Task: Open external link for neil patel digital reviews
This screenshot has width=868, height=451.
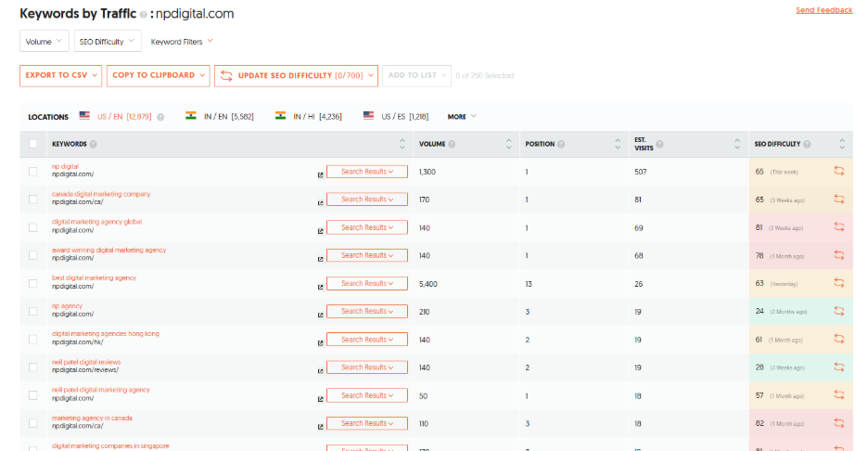Action: pos(320,370)
